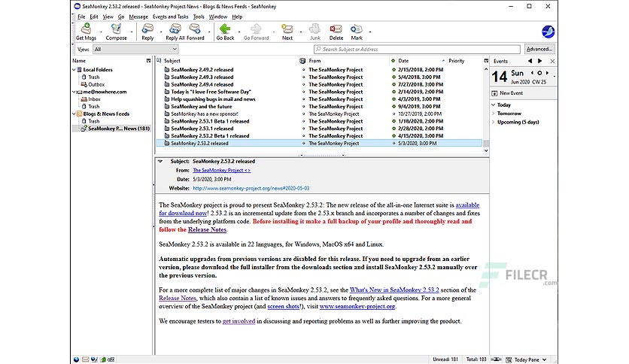Collapse the me@nowhere.com account

[x=74, y=92]
